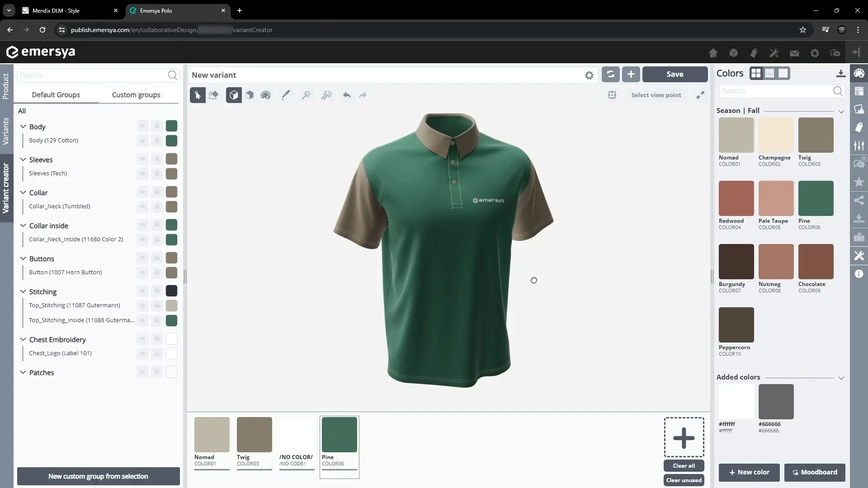Click the Clear all button
The width and height of the screenshot is (868, 488).
684,465
